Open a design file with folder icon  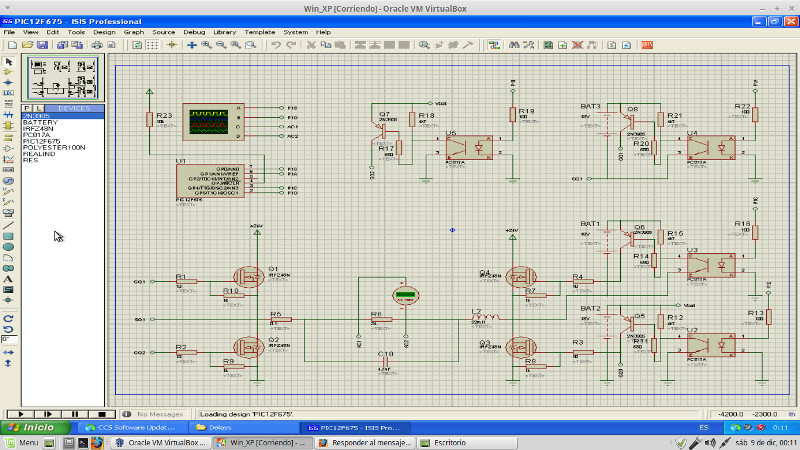tap(27, 45)
